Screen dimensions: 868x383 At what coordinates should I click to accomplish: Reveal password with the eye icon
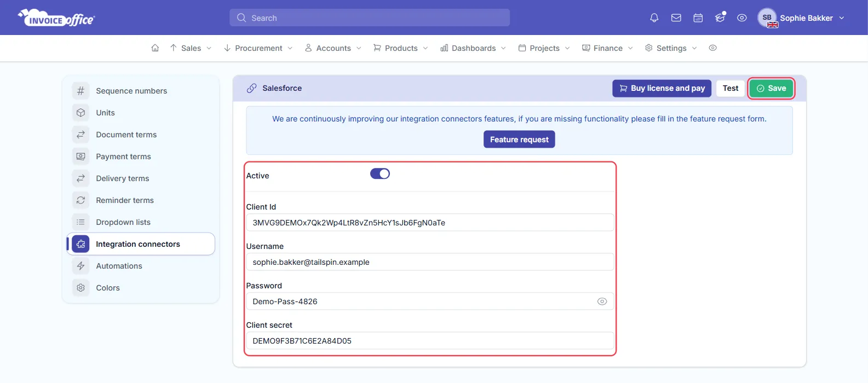(602, 301)
